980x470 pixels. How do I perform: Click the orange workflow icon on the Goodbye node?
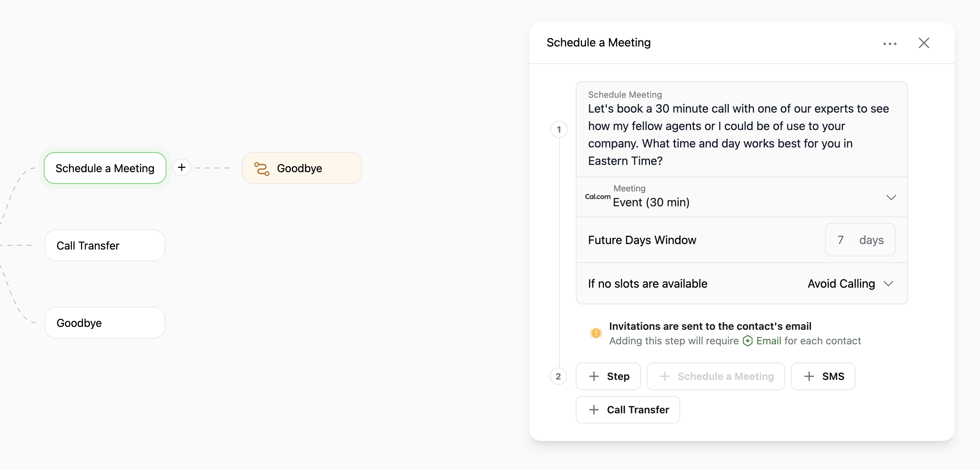pos(262,168)
